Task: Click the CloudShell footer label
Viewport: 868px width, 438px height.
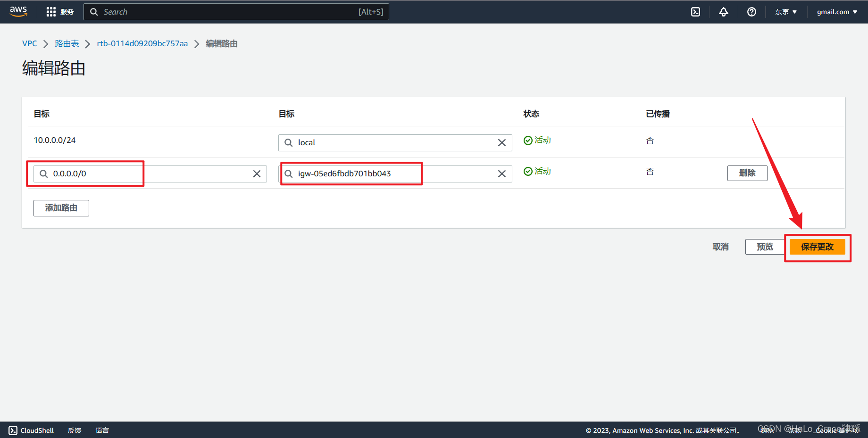Action: [x=37, y=430]
